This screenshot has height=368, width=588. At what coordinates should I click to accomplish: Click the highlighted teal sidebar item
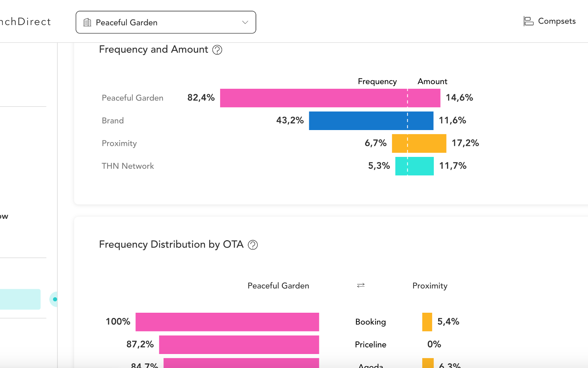(20, 299)
